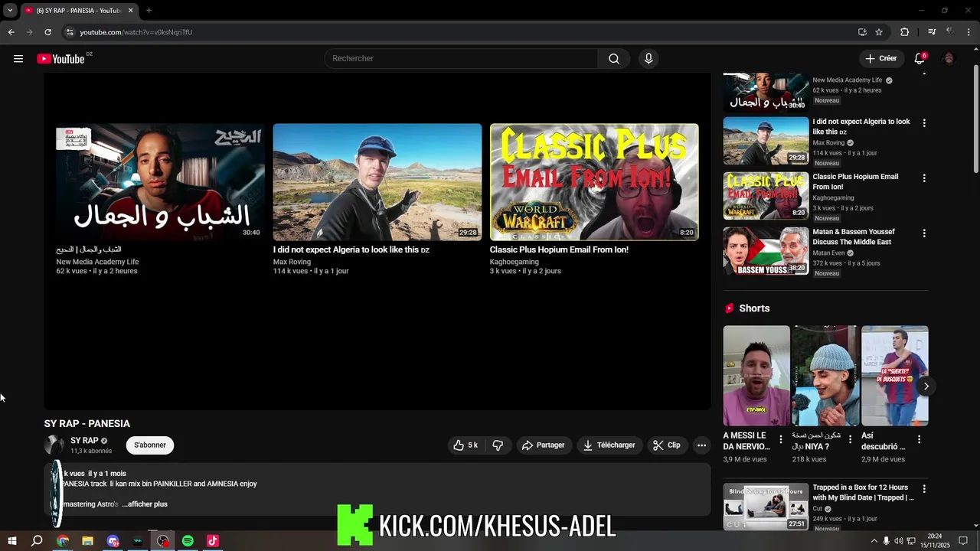Open the NIYA ? short thumbnail

coord(825,376)
